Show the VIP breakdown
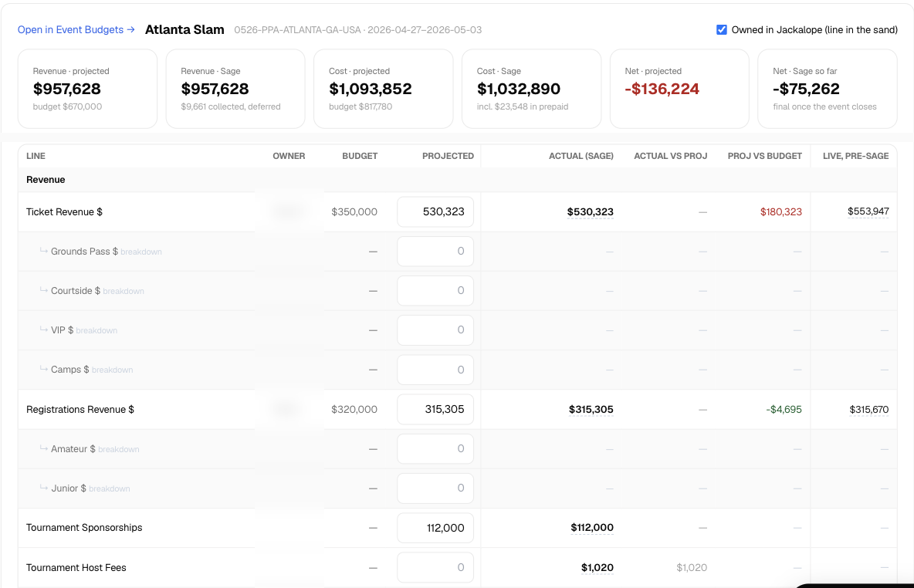This screenshot has width=914, height=588. coord(96,330)
